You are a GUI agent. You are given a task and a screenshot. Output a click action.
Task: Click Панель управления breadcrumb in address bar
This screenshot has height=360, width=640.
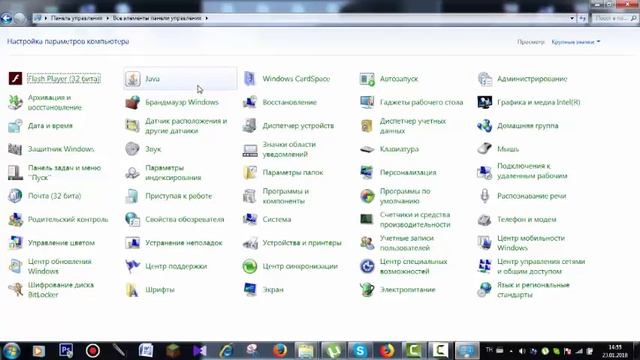[x=76, y=18]
